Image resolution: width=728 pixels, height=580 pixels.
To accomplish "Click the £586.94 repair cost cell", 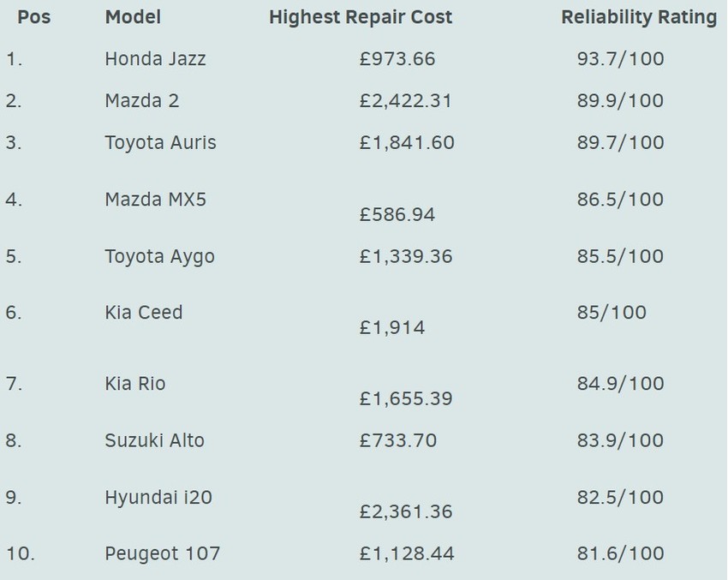I will [397, 214].
